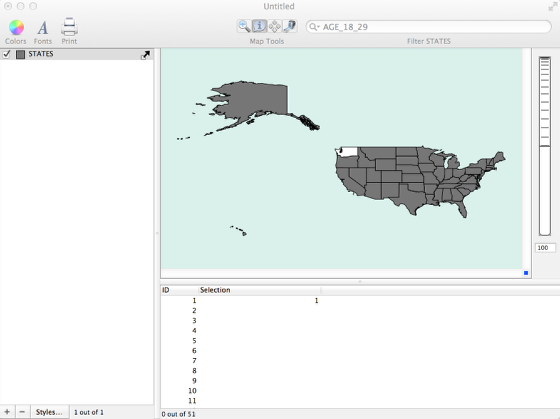Sort table by ID column header
Viewport: 560px width, 419px height.
[x=180, y=290]
